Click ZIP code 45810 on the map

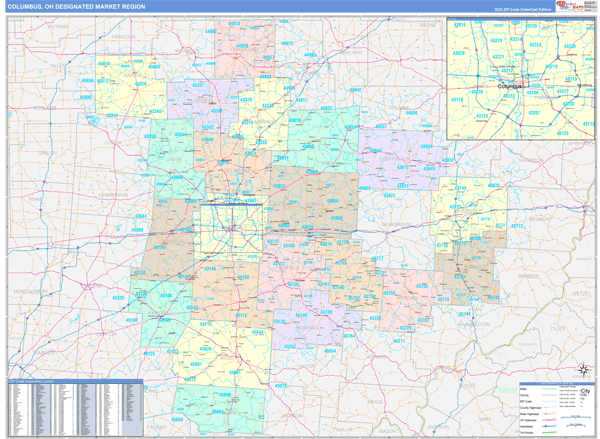click(x=103, y=64)
